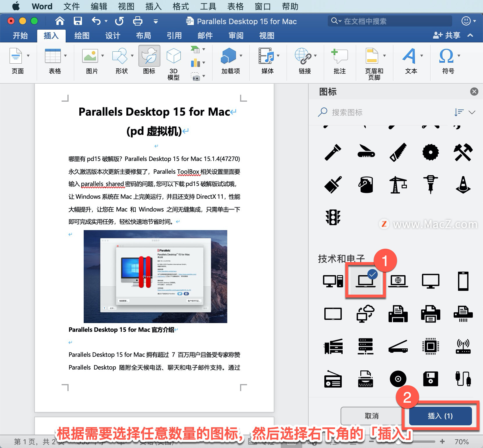
Task: Open the Media dropdown arrow
Action: [x=278, y=56]
